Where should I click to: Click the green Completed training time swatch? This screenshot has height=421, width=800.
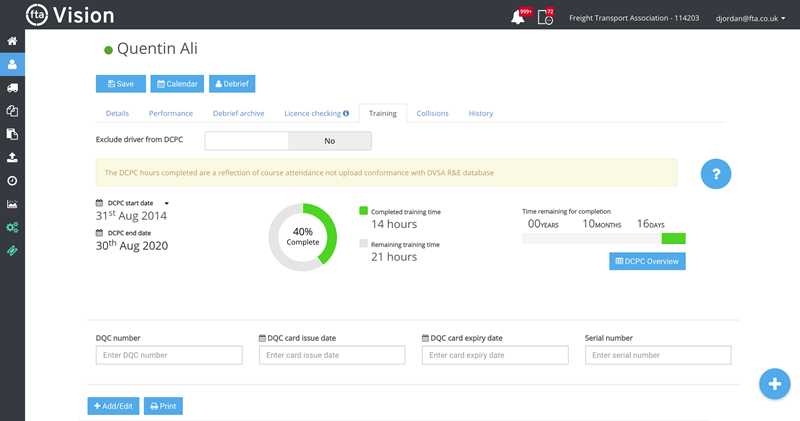pyautogui.click(x=363, y=210)
